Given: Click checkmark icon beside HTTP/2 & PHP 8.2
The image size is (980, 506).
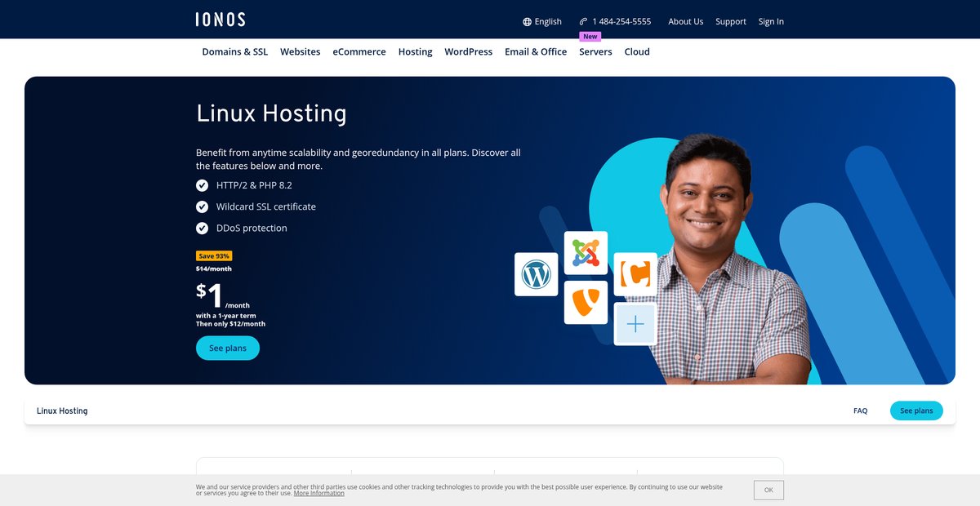Looking at the screenshot, I should (203, 185).
